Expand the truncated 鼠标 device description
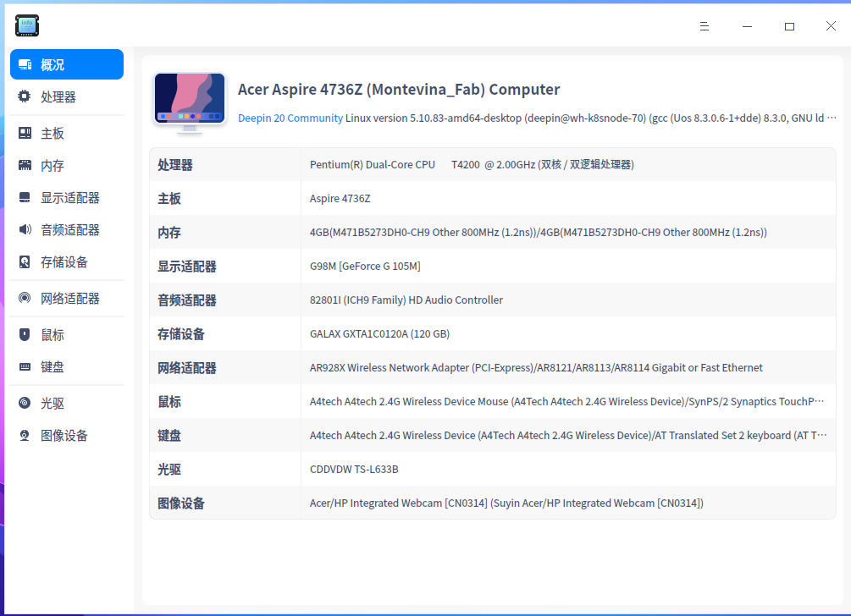 pos(567,401)
